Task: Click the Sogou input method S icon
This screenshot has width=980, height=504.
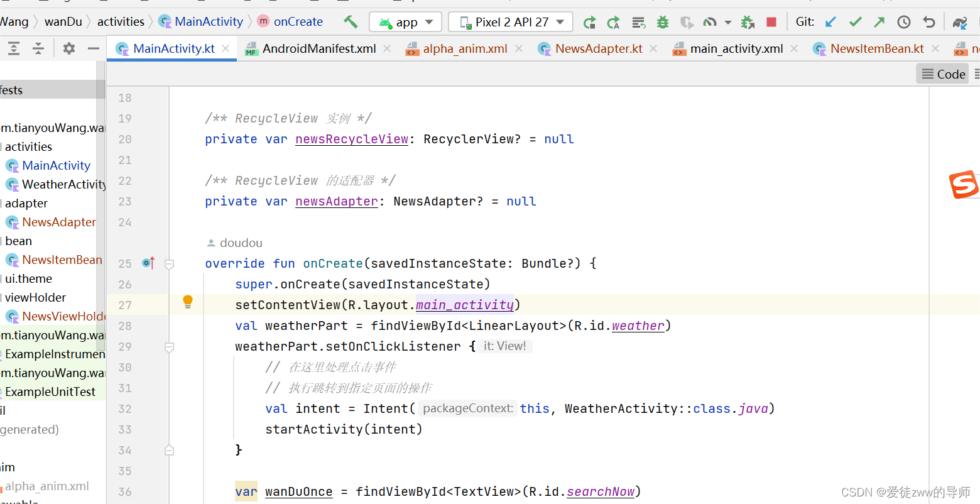Action: pos(964,185)
